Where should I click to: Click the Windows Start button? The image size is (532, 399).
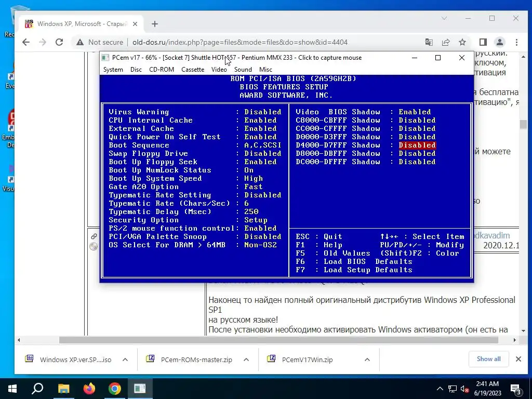click(x=12, y=389)
